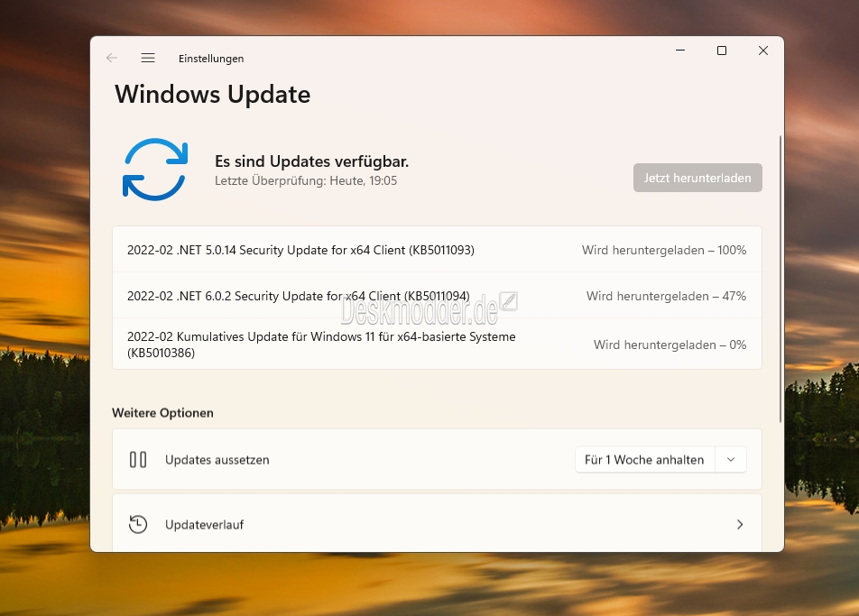Maximize the Einstellungen window

click(722, 51)
